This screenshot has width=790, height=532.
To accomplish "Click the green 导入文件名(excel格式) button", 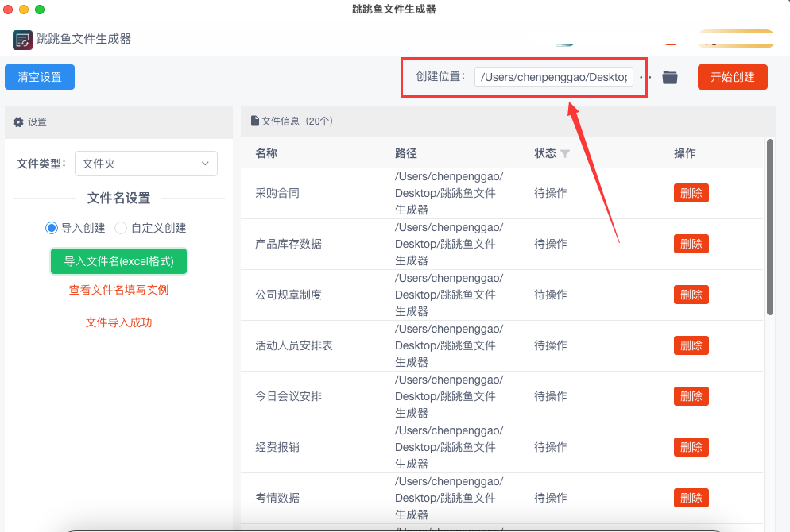I will [x=119, y=261].
